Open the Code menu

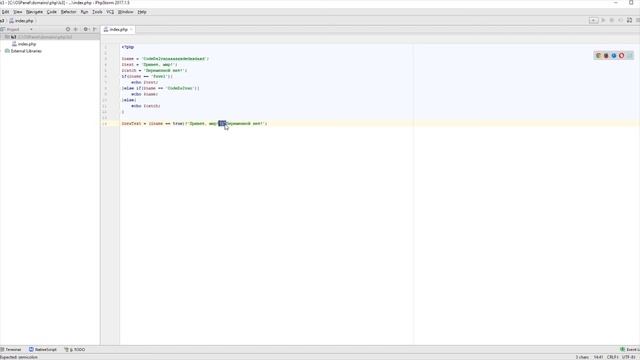52,12
